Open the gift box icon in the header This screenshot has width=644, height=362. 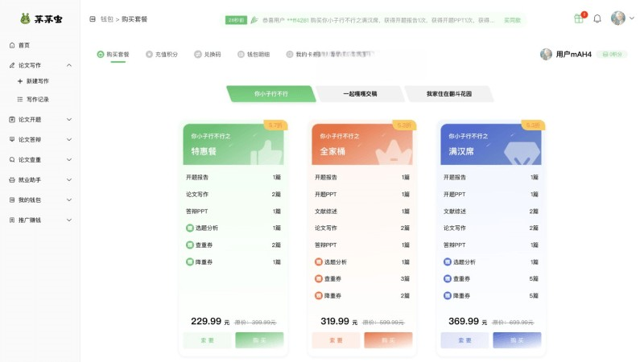579,19
